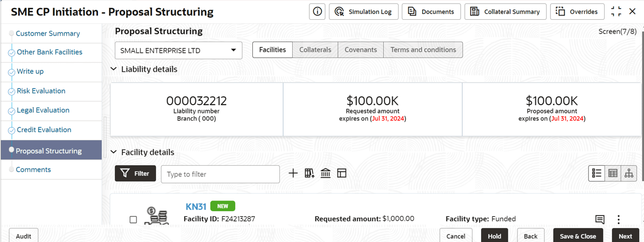Open the Overrides dialog
The width and height of the screenshot is (644, 242).
pyautogui.click(x=577, y=11)
